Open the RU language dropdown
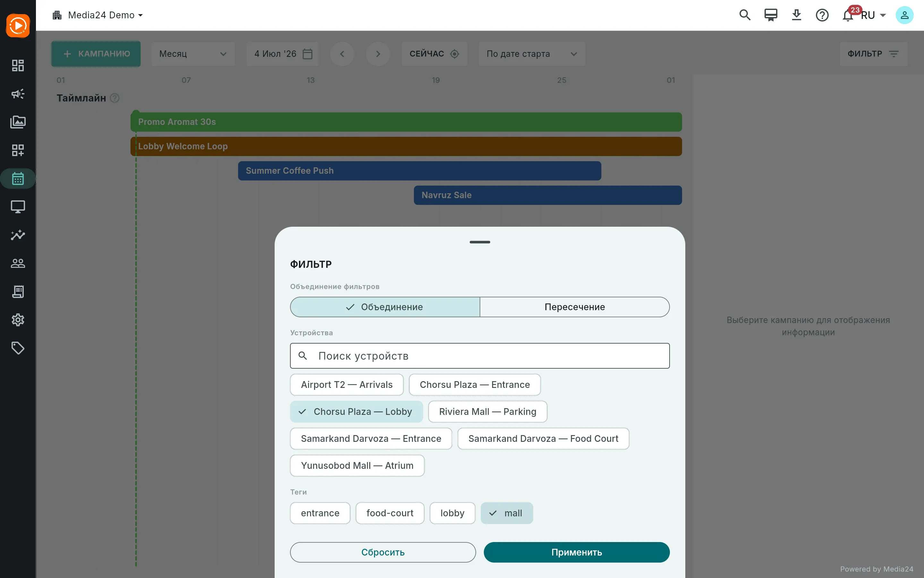 [x=873, y=15]
